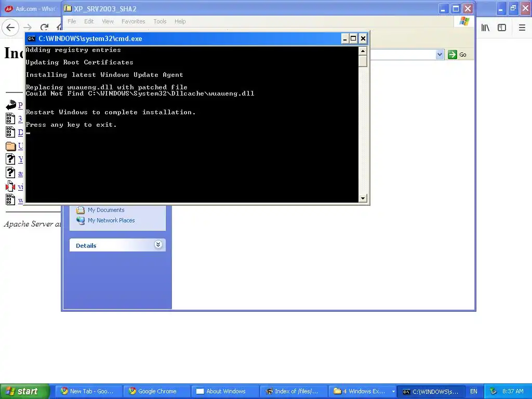The image size is (532, 399).
Task: Click the red video file icon in the listing
Action: 10,187
